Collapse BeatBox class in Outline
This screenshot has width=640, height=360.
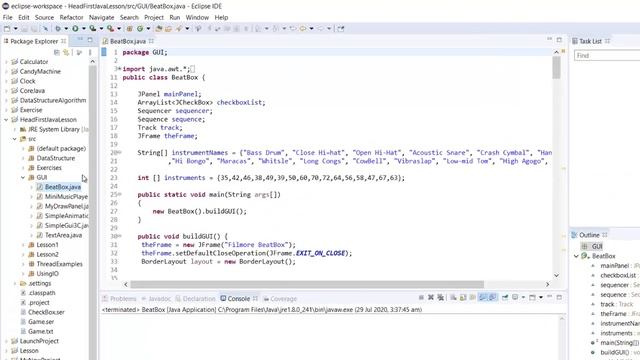(576, 256)
